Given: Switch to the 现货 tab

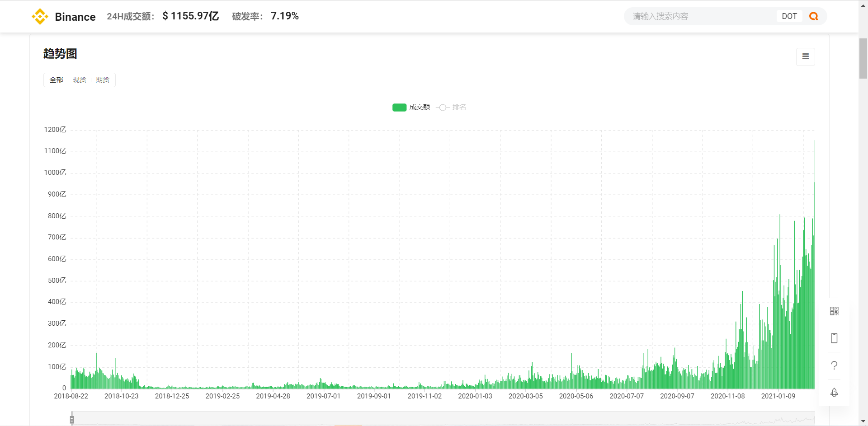Looking at the screenshot, I should tap(79, 80).
